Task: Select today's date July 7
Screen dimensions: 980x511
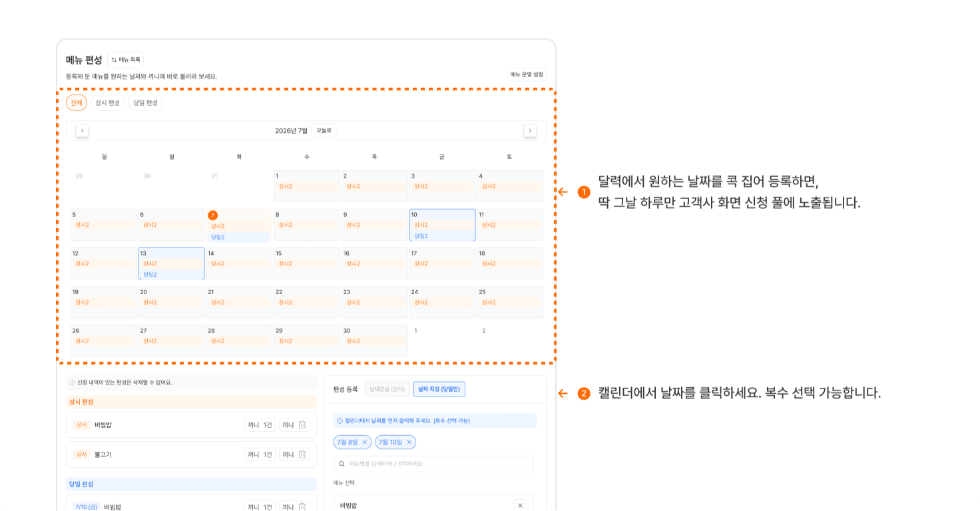Action: (x=239, y=226)
